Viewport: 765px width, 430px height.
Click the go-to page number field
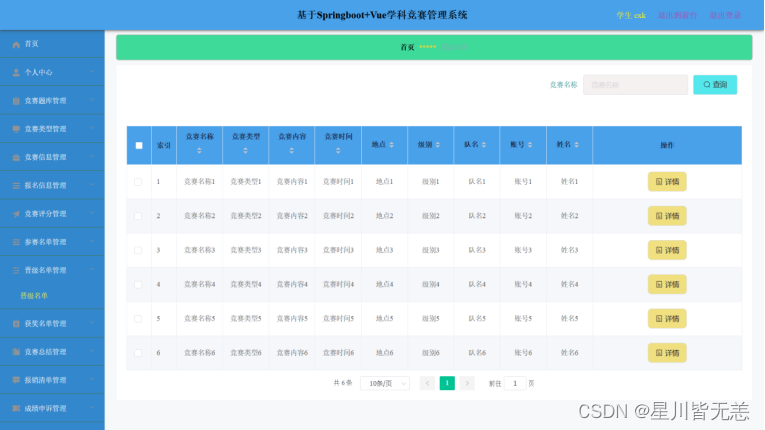(515, 383)
